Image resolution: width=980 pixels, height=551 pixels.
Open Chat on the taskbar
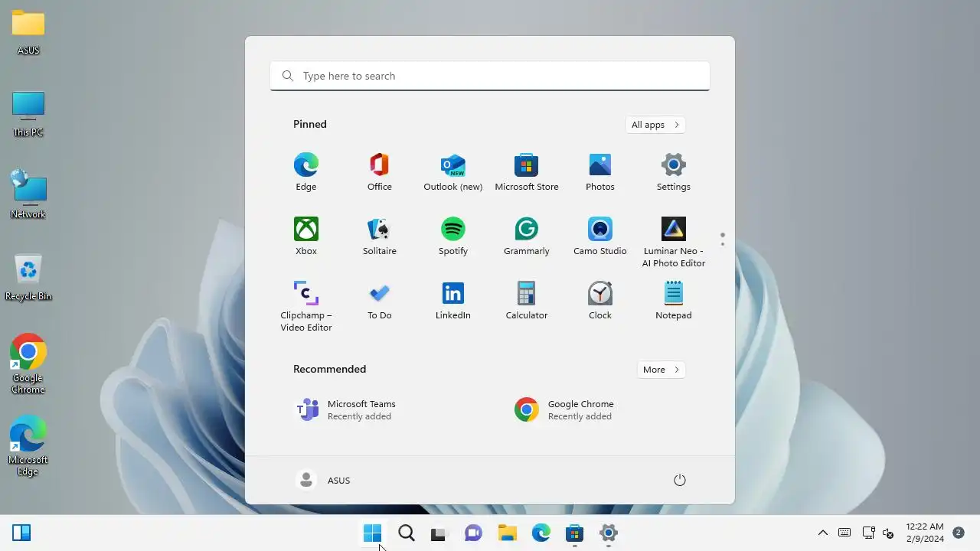(x=473, y=533)
